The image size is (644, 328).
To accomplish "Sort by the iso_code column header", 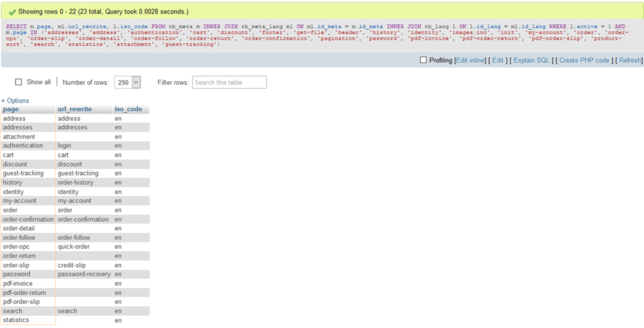I will pyautogui.click(x=128, y=109).
